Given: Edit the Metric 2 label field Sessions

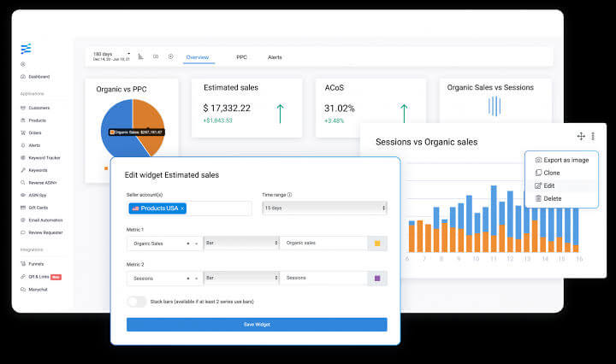Looking at the screenshot, I should 323,278.
